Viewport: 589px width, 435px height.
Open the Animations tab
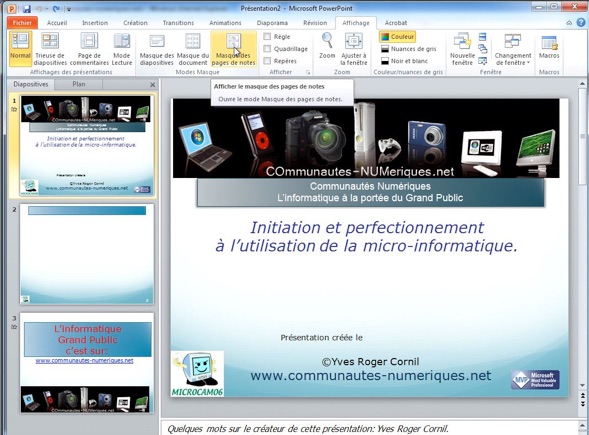(x=225, y=23)
